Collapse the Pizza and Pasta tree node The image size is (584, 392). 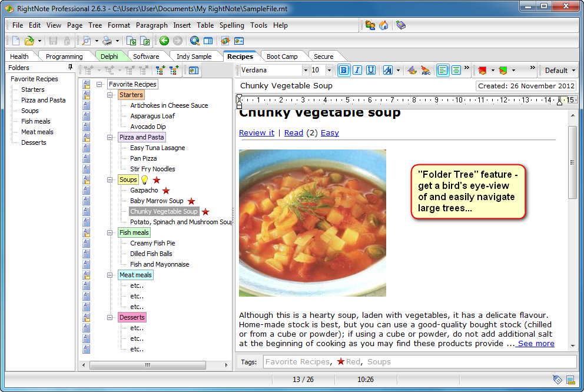(x=110, y=137)
